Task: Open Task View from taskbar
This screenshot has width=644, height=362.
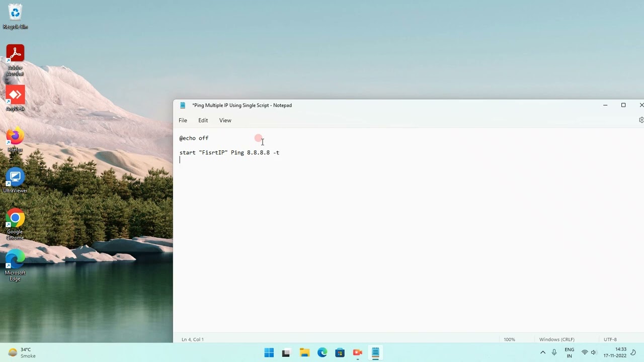Action: [286, 352]
